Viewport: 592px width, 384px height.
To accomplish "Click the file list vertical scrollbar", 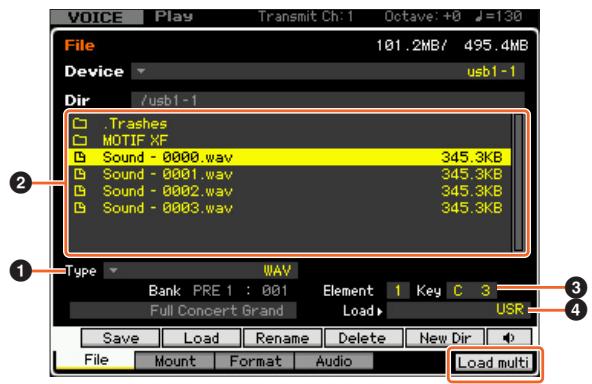I will (x=518, y=182).
